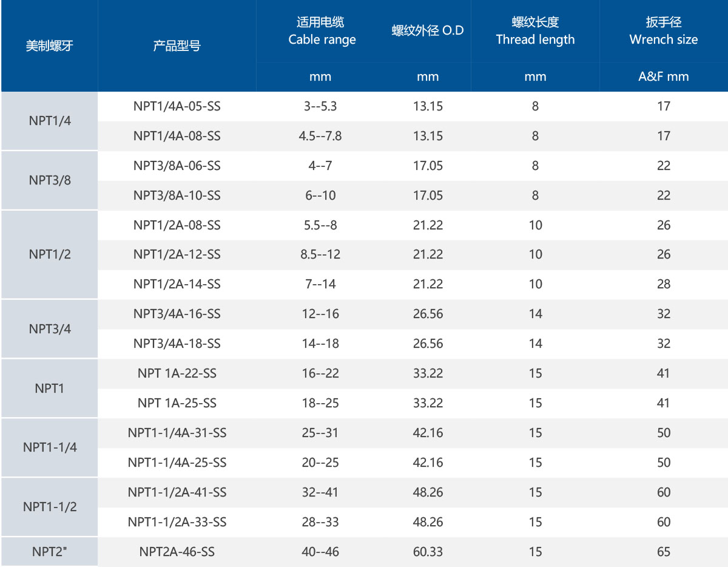Click the NPT3/8 row group label
The height and width of the screenshot is (567, 728).
coord(49,180)
